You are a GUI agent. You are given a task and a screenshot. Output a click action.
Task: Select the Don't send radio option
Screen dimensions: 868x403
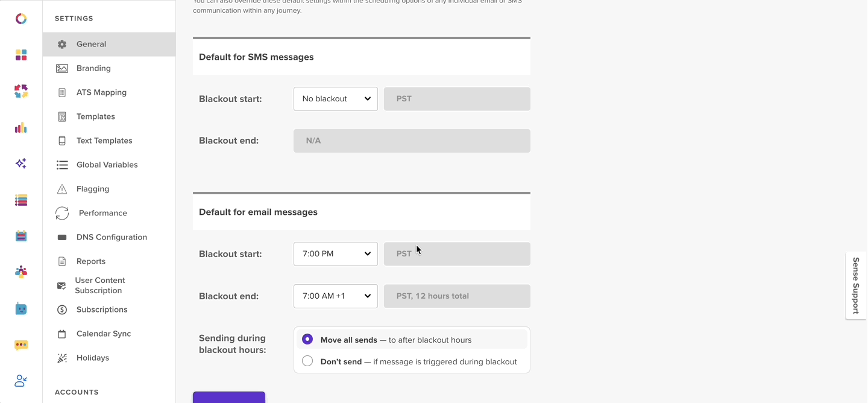(x=307, y=361)
